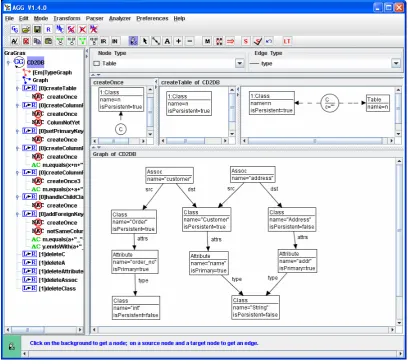Click the A/ icon at start of lower toolbar
408x364 pixels.
(15, 41)
